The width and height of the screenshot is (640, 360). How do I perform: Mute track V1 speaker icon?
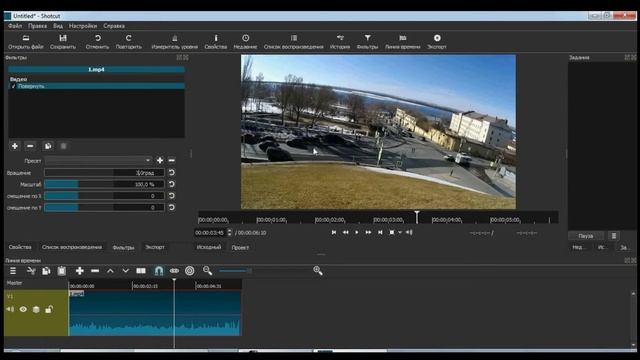[10, 310]
